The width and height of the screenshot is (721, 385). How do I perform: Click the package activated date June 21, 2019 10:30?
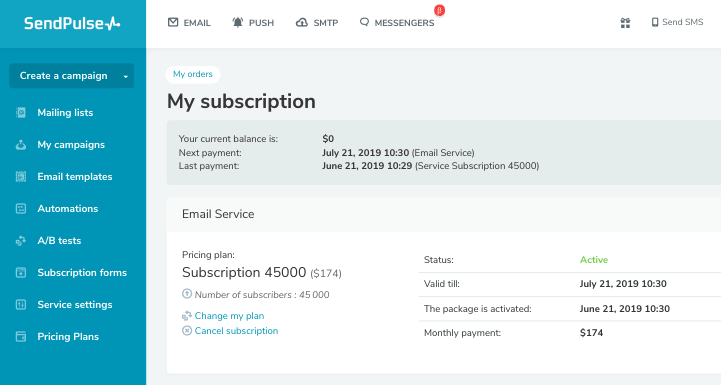pos(625,309)
